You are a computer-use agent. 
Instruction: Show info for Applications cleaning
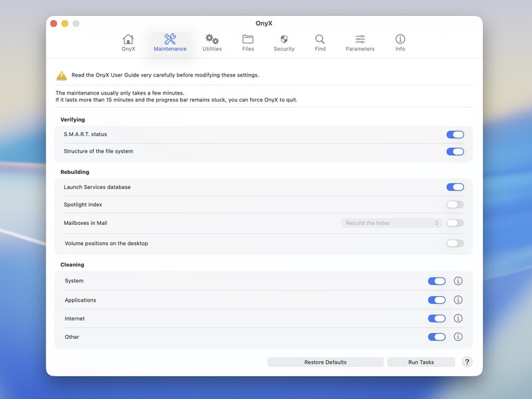[x=458, y=300]
